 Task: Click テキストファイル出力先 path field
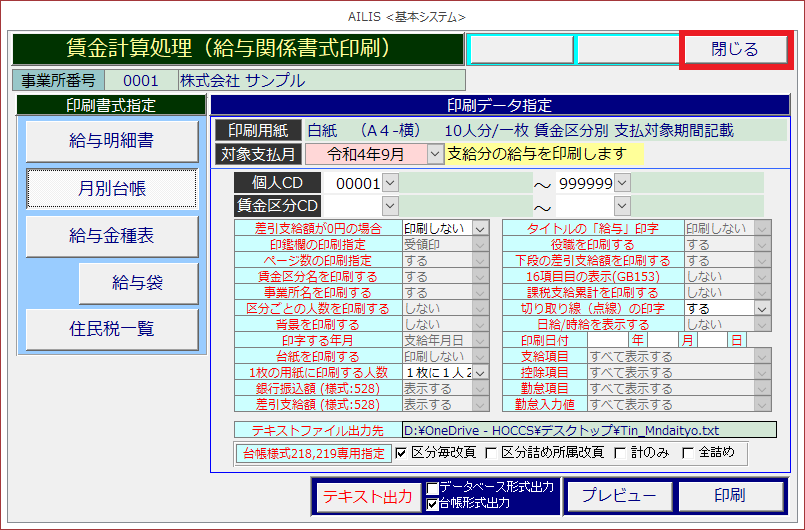tap(588, 430)
